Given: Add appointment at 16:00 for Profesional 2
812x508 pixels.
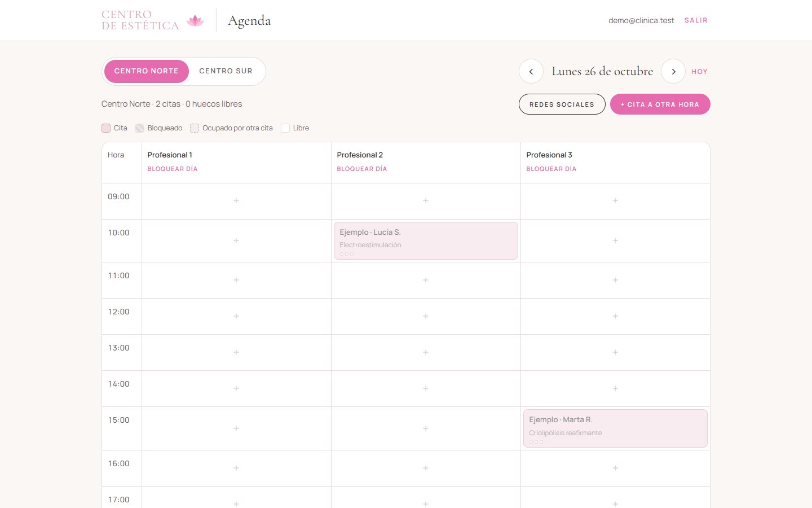Looking at the screenshot, I should coord(426,468).
